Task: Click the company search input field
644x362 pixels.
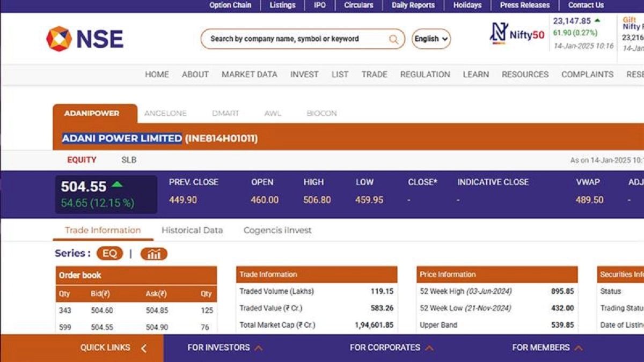Action: [295, 39]
